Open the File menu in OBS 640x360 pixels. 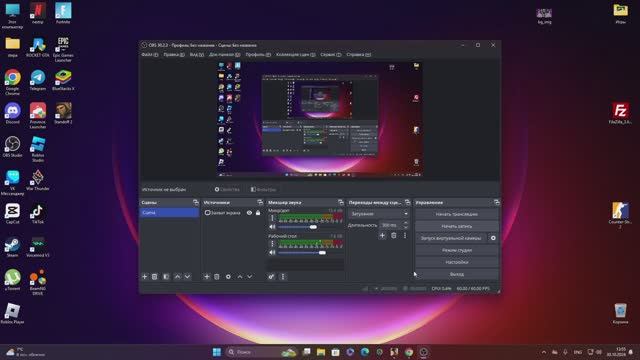click(x=149, y=55)
